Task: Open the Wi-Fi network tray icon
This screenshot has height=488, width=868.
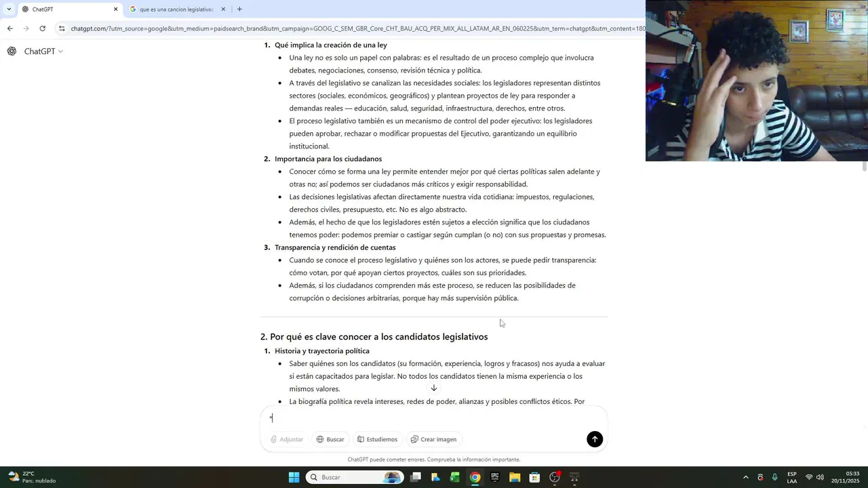Action: pos(809,477)
